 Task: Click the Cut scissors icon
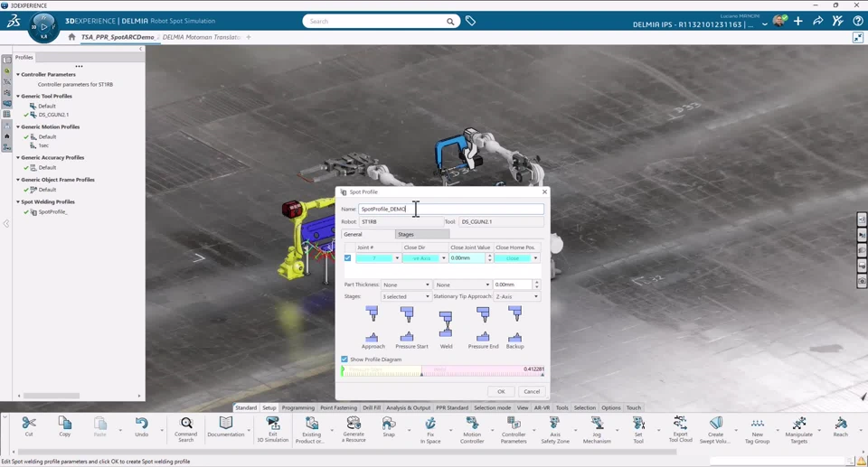(x=29, y=424)
